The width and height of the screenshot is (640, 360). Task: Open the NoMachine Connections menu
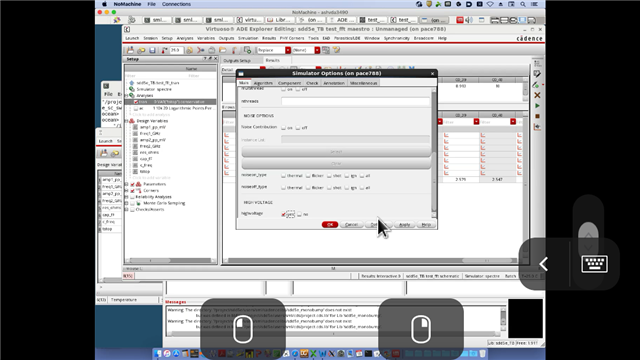176,4
